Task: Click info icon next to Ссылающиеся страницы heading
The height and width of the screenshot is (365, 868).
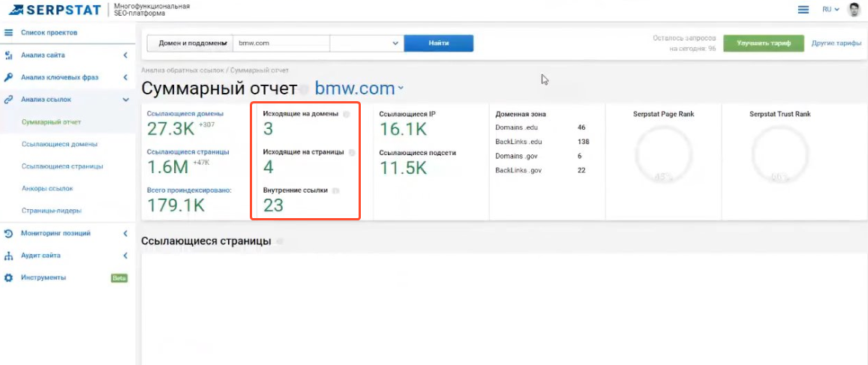Action: click(x=280, y=241)
